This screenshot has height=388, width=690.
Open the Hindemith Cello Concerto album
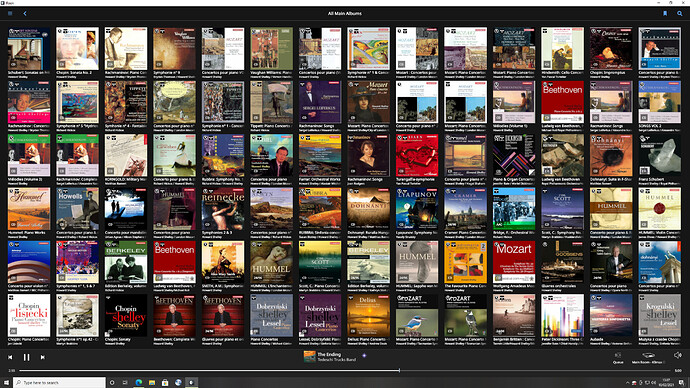(562, 48)
